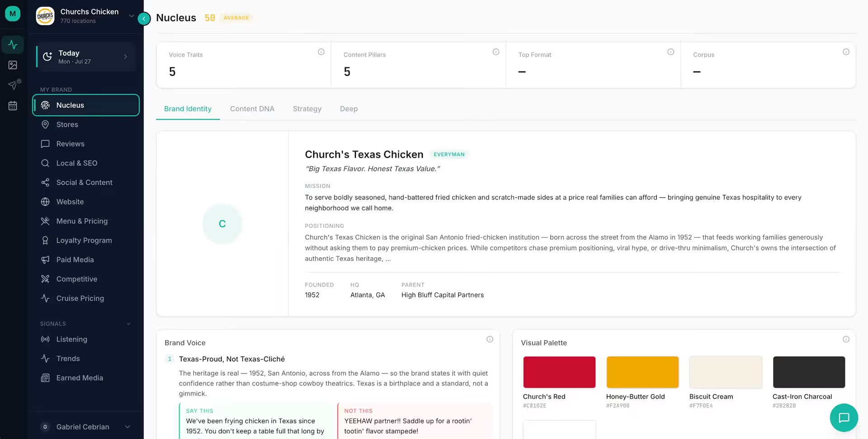Click the AVERAGE score badge
Screen dimensions: 868x439
click(x=236, y=18)
